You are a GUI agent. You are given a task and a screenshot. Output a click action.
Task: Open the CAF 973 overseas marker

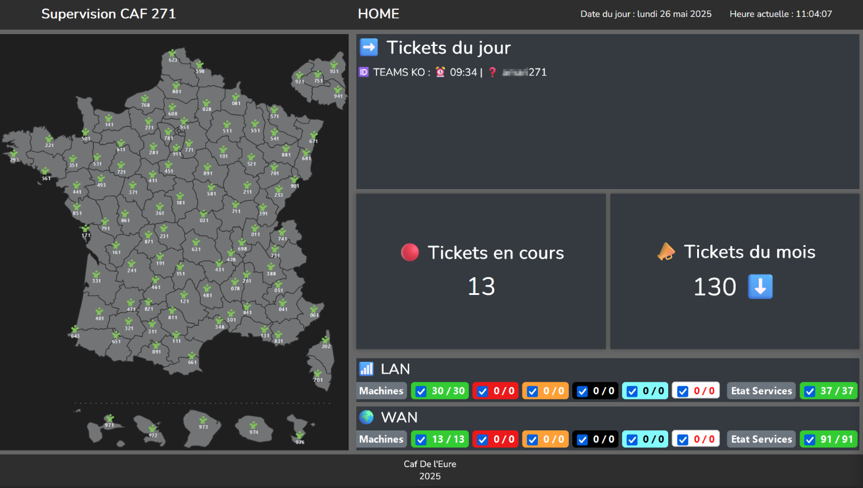(203, 421)
